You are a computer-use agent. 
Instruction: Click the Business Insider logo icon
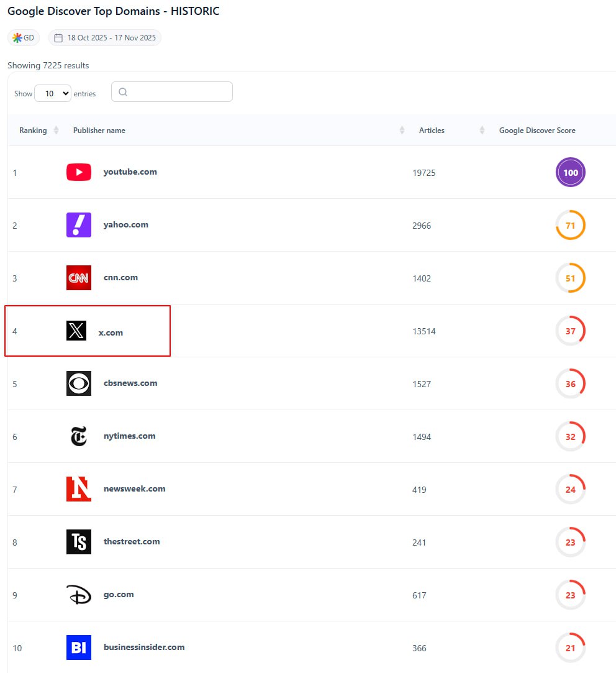pos(79,648)
